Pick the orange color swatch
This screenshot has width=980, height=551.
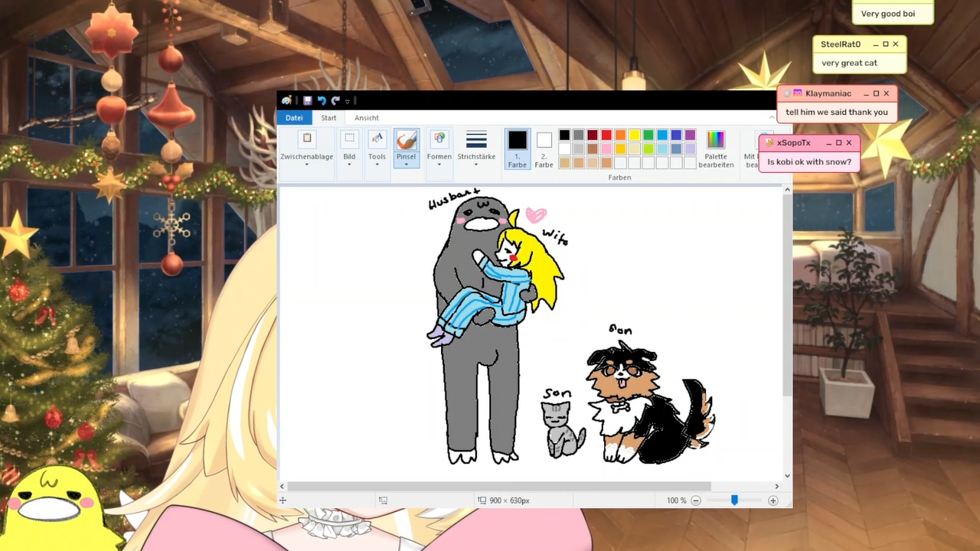(620, 135)
